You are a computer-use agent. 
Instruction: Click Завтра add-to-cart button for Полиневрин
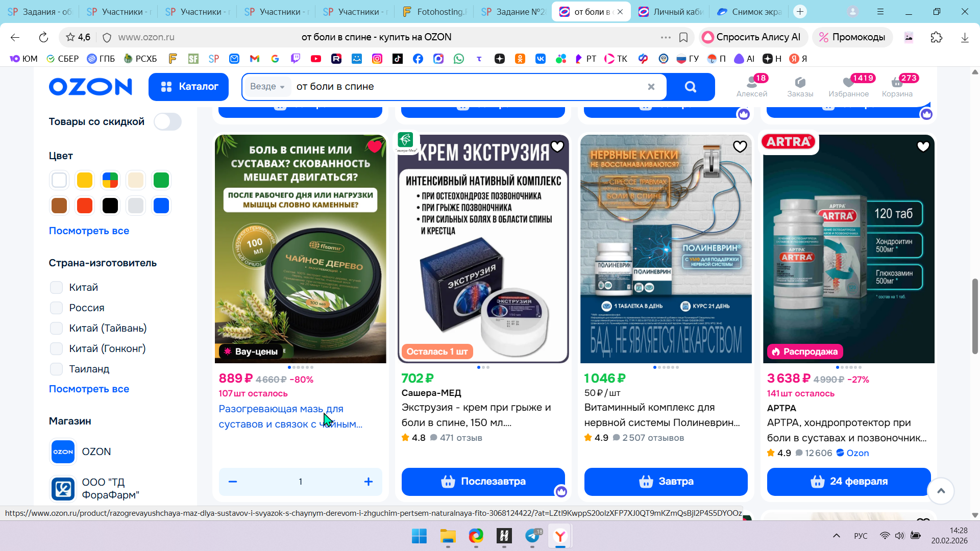(666, 481)
